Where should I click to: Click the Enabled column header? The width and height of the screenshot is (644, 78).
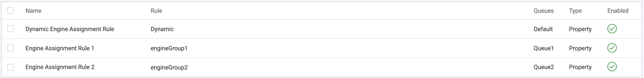coord(618,11)
